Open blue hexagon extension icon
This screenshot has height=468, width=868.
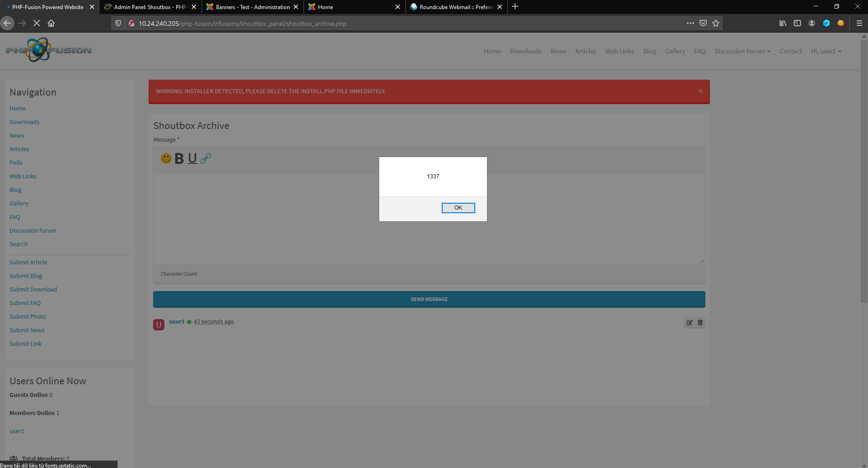[826, 23]
